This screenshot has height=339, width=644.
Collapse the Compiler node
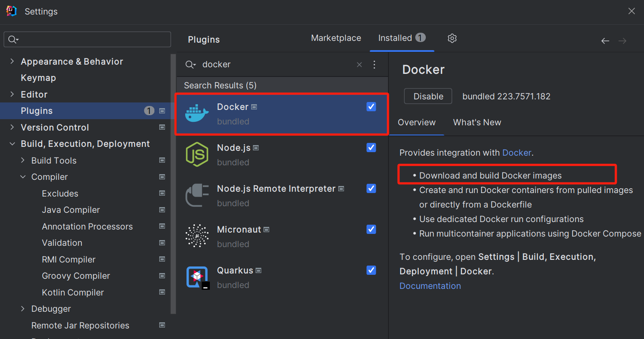point(23,177)
